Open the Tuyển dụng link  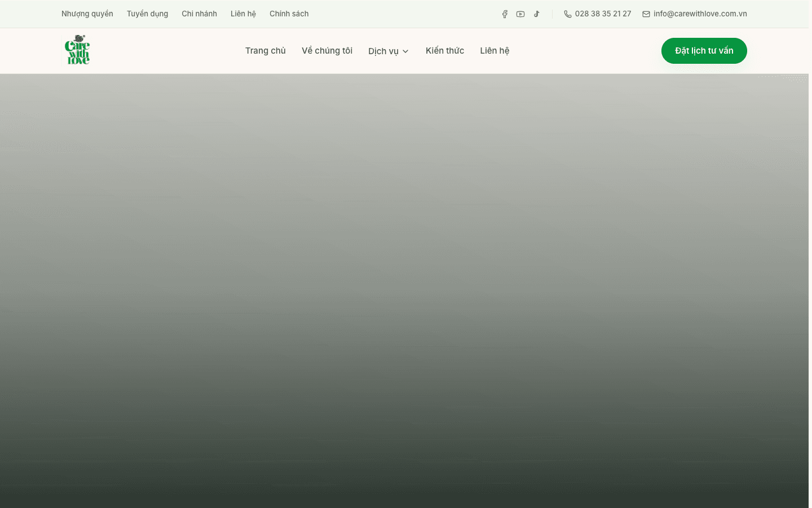[x=147, y=14]
